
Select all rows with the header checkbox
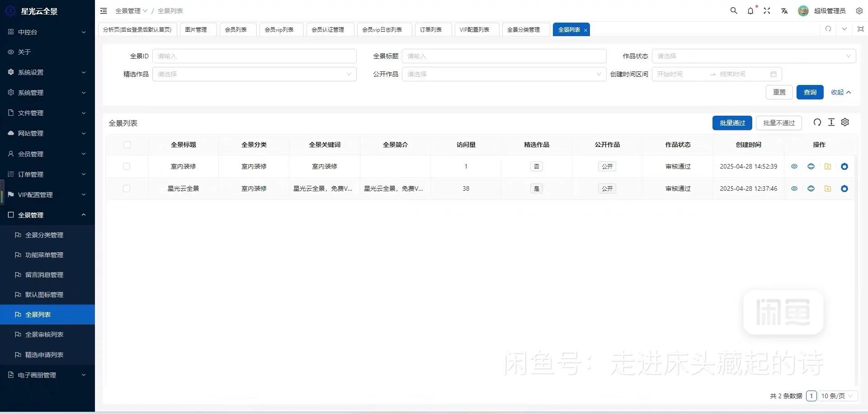[127, 145]
